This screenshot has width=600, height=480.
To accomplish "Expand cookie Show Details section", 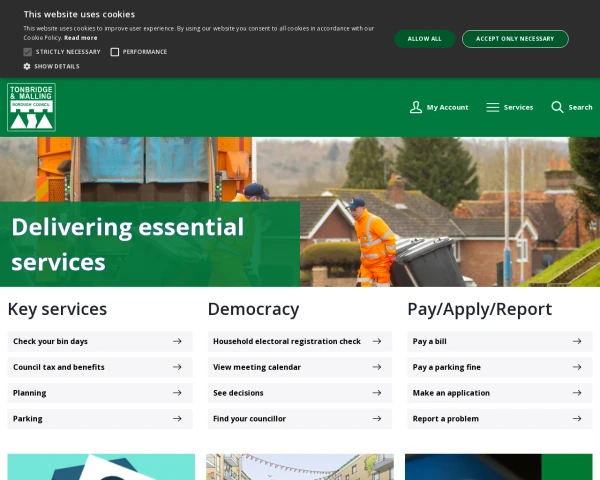I will click(57, 66).
